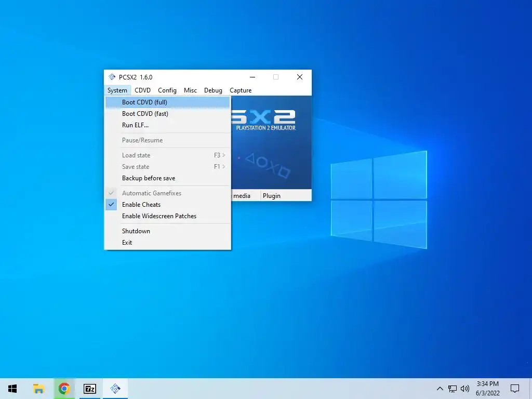
Task: Open the Windows Start menu
Action: (12, 389)
